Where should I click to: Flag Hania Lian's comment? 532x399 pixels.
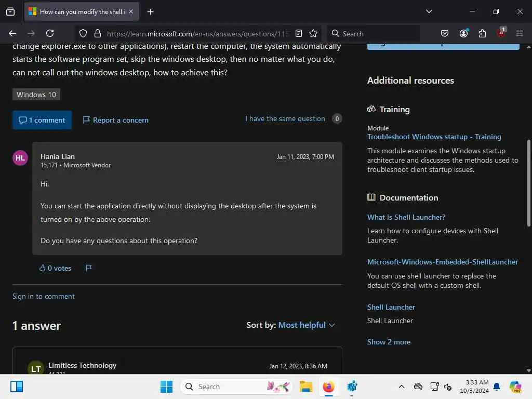88,268
